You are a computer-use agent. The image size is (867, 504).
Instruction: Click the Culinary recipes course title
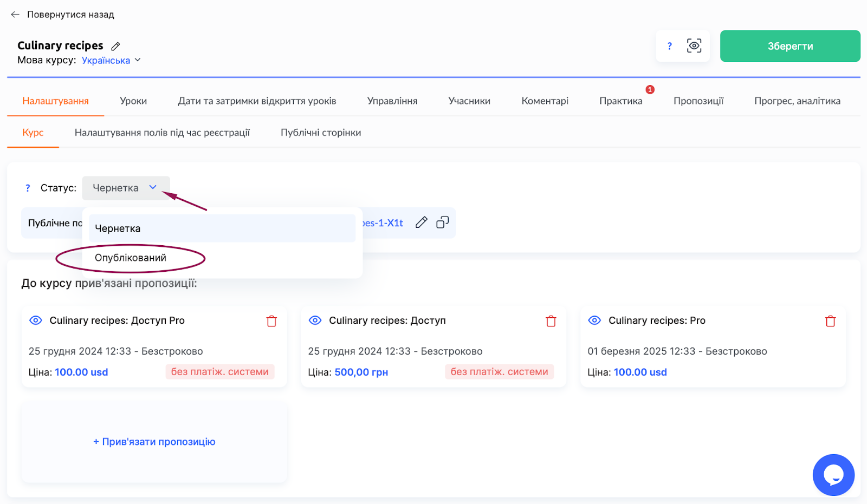[x=60, y=45]
